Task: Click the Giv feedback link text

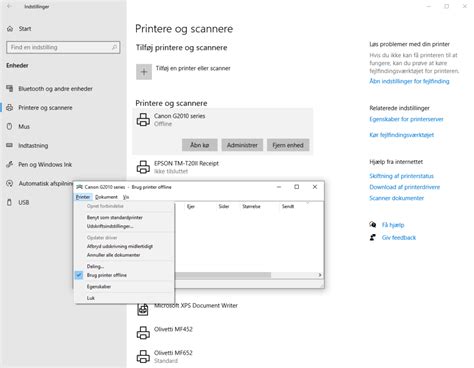Action: [399, 238]
